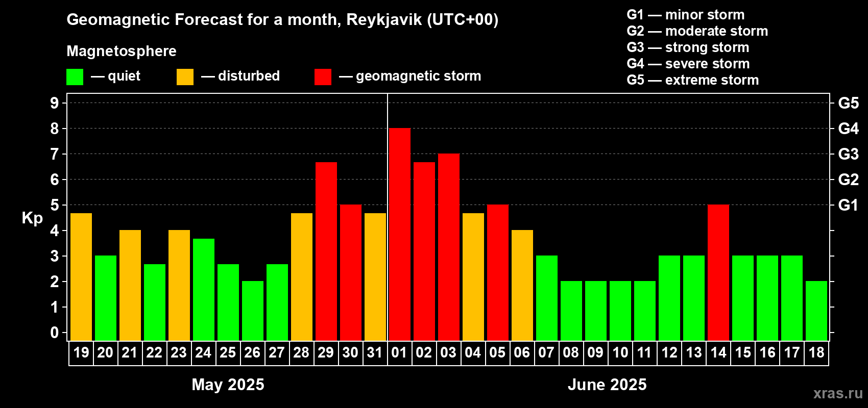Click the Kp axis label
Viewport: 868px width, 408px height.
32,218
